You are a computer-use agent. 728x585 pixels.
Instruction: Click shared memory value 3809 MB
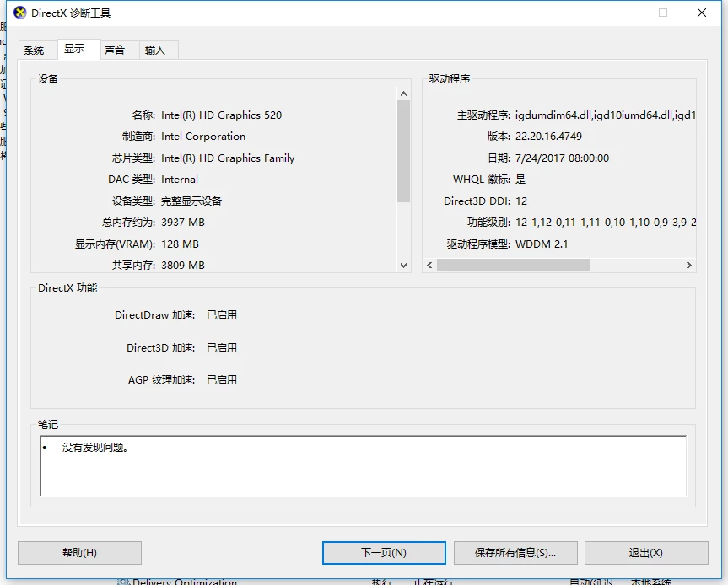(x=183, y=266)
